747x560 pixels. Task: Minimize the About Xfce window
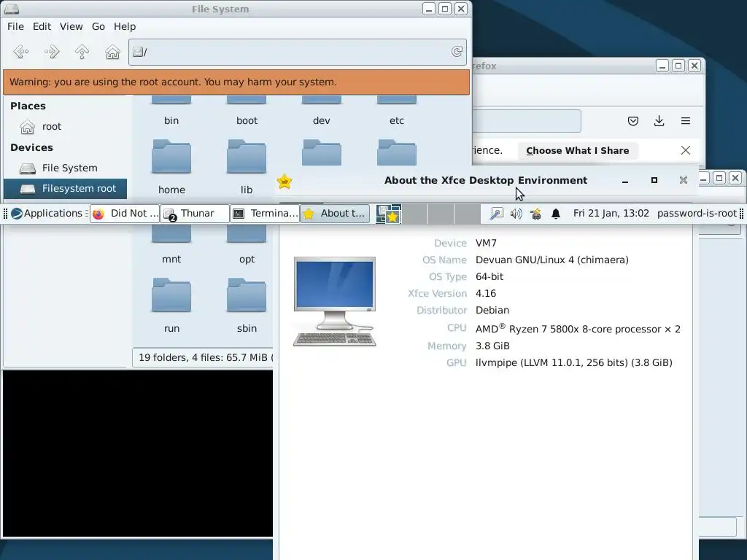pos(625,181)
